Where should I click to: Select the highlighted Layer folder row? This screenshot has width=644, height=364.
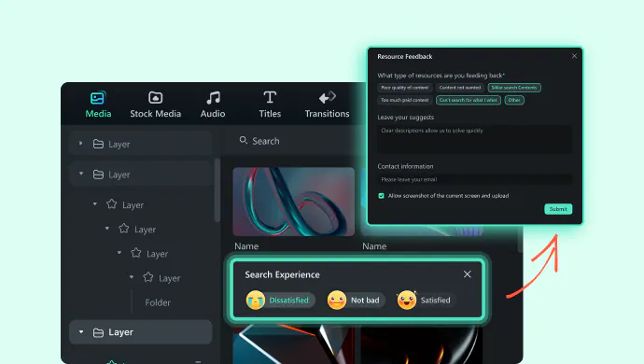tap(140, 332)
